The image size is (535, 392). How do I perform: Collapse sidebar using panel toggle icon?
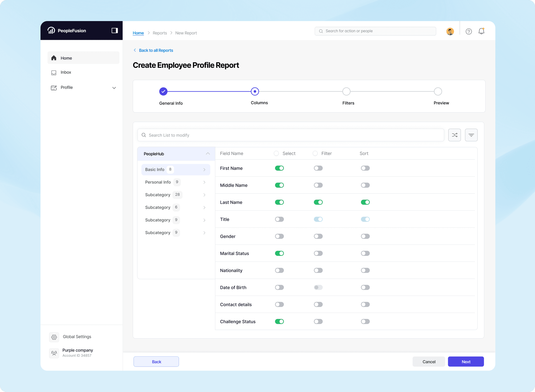click(x=115, y=31)
